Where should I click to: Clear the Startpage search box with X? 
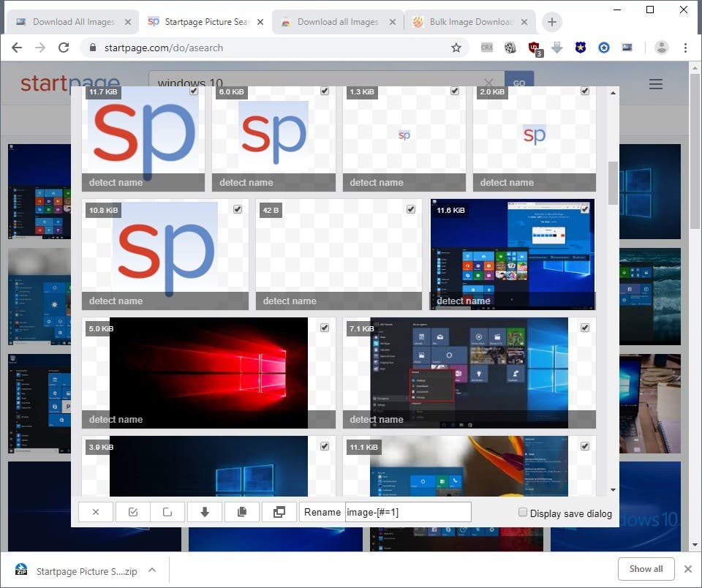click(x=488, y=83)
